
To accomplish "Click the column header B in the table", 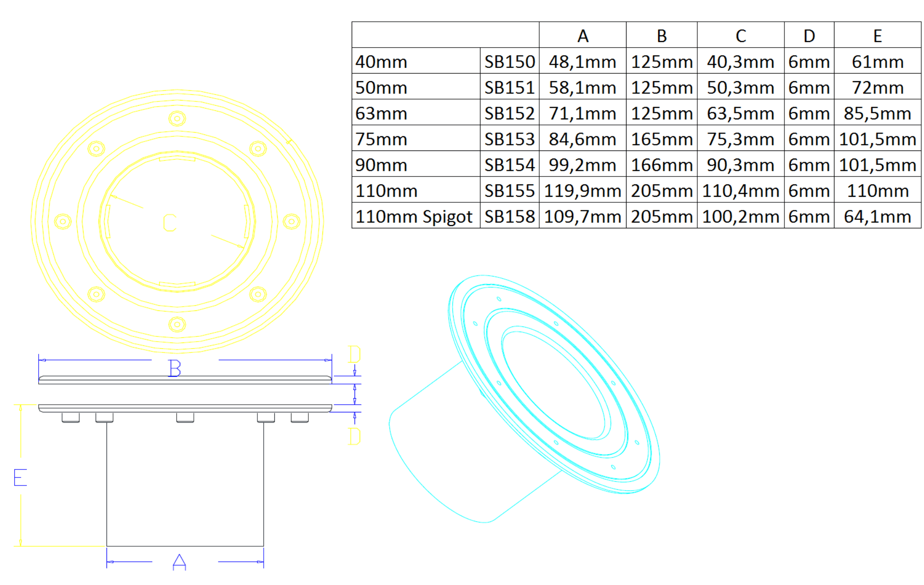I will (661, 36).
